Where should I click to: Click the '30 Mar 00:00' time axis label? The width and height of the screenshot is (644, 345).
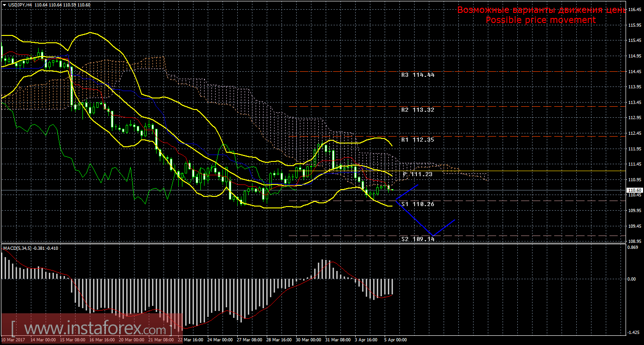[307, 340]
